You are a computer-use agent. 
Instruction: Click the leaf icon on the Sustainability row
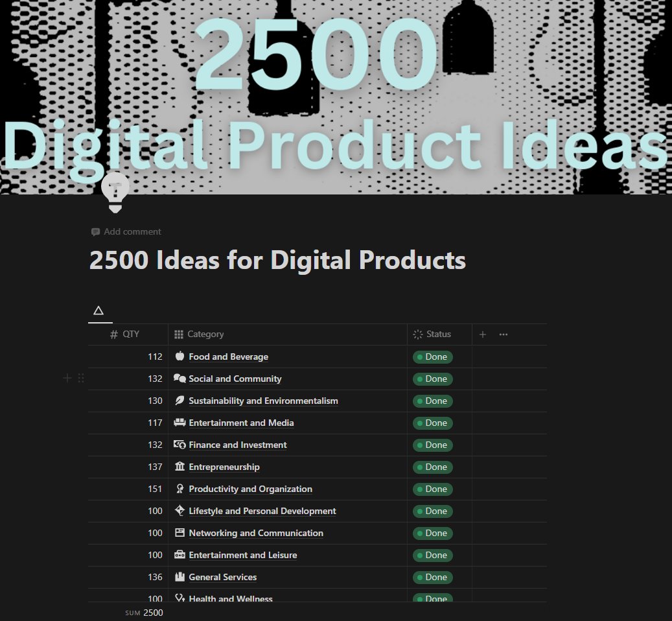click(x=179, y=401)
